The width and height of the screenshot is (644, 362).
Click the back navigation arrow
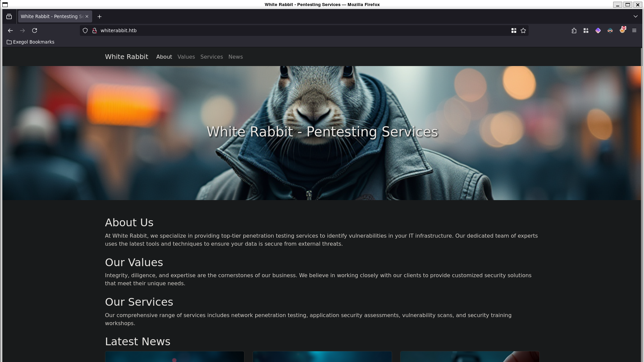10,31
